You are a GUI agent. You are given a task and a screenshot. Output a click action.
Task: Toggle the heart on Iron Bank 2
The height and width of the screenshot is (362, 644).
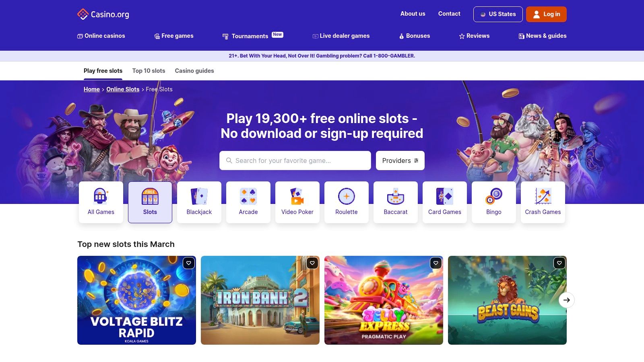[x=313, y=263]
